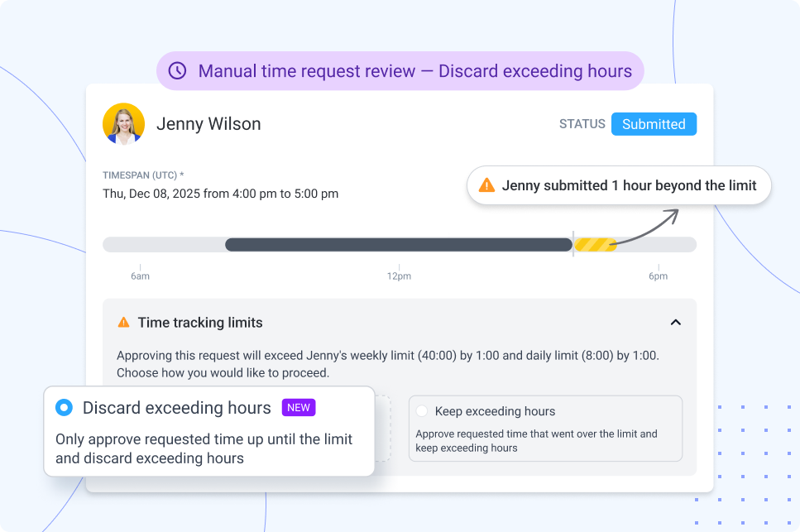
Task: Collapse the Time tracking limits section
Action: tap(677, 323)
